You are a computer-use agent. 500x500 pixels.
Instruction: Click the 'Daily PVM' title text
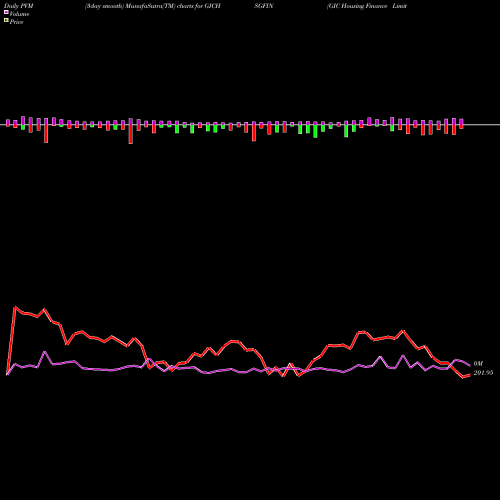point(19,6)
